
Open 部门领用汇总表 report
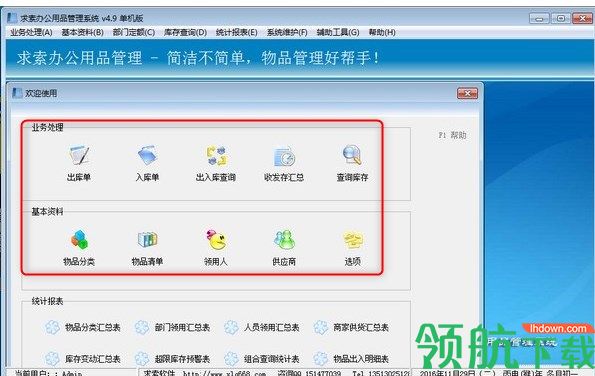coord(172,327)
